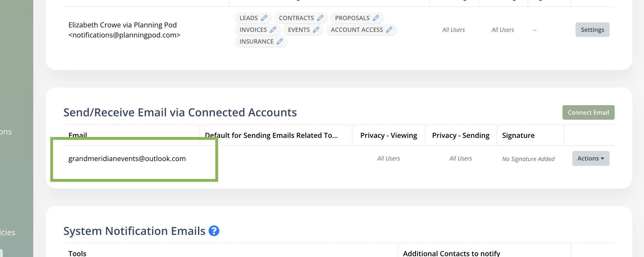Edit the PROPOSALS default using its pencil
Image resolution: width=644 pixels, height=257 pixels.
pyautogui.click(x=376, y=18)
